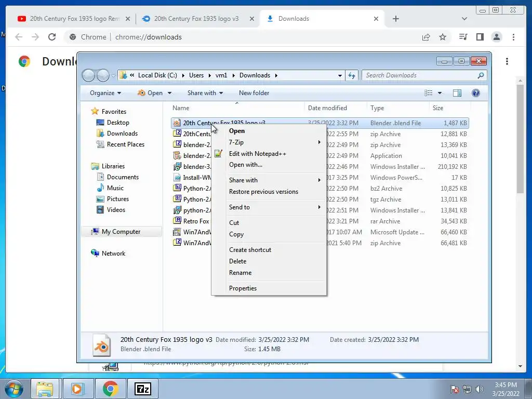Screen dimensions: 532x399
Task: Expand the Share with toolbar dropdown
Action: point(205,93)
